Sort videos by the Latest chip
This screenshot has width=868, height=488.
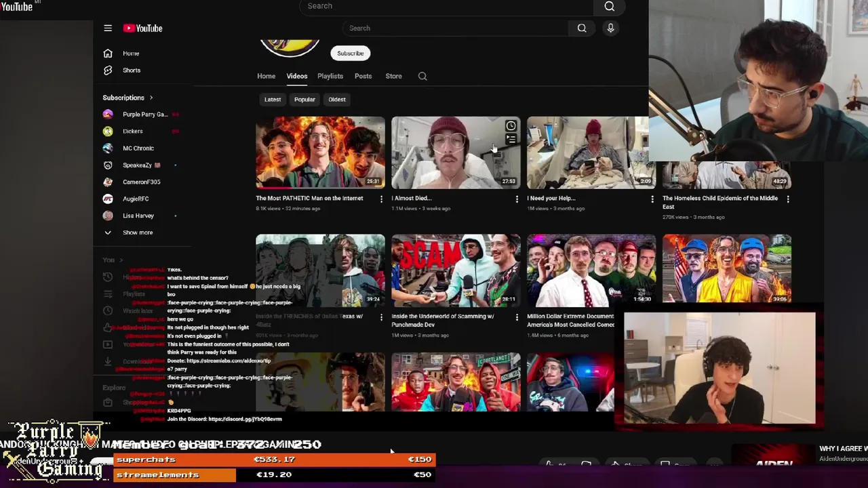273,100
